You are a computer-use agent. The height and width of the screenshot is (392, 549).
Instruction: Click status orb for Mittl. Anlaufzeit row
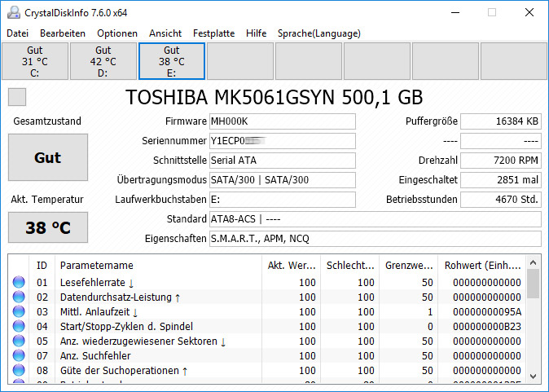(19, 311)
